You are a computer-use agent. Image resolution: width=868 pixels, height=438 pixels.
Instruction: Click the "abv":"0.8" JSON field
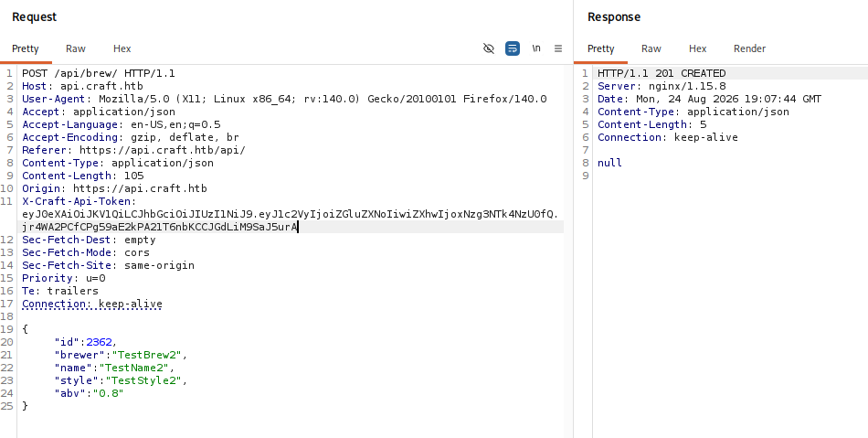click(89, 393)
